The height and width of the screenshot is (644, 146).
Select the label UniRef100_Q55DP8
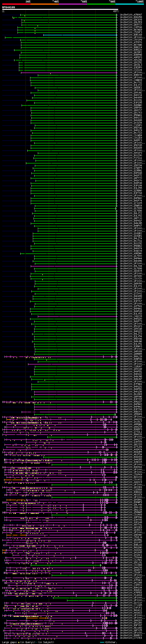[131, 414]
